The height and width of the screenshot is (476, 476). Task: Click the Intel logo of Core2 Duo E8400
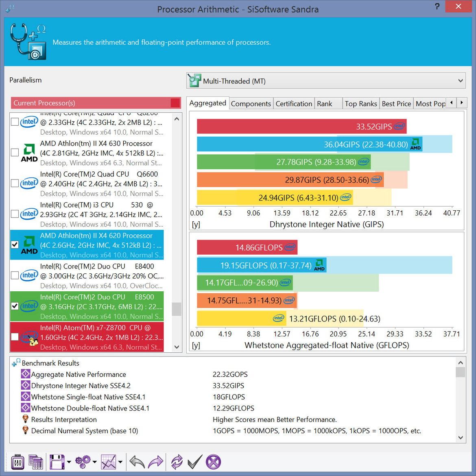[29, 275]
